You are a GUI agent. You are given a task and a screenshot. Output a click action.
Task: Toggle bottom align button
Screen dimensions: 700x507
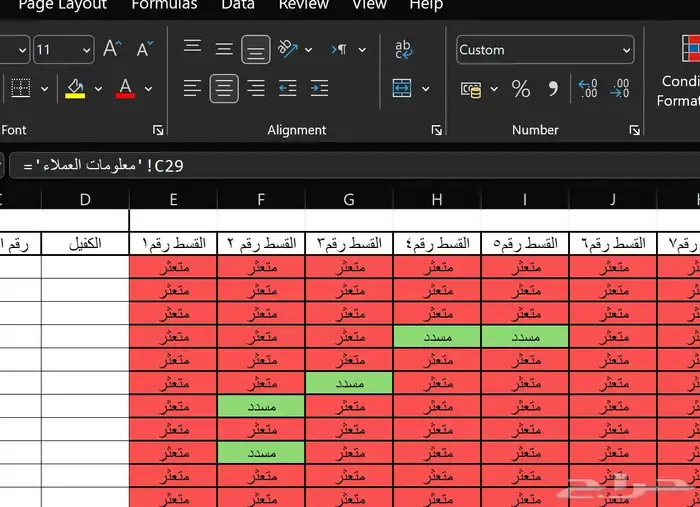coord(256,50)
